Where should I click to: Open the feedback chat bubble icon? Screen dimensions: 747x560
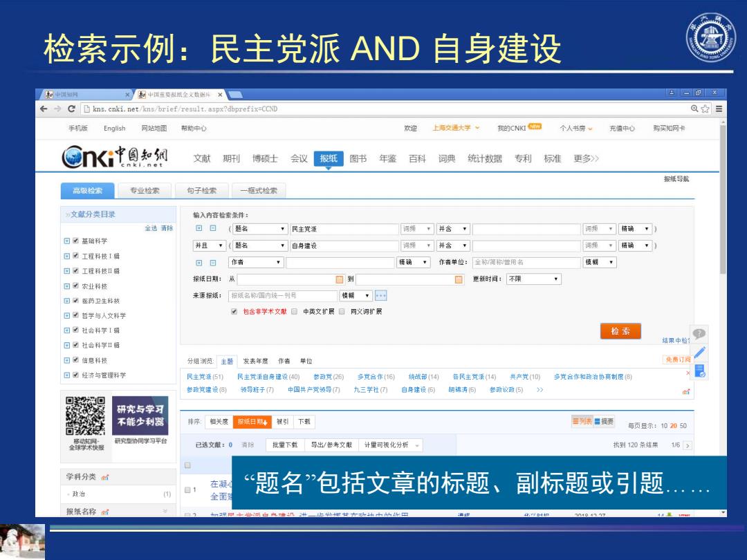coord(699,333)
